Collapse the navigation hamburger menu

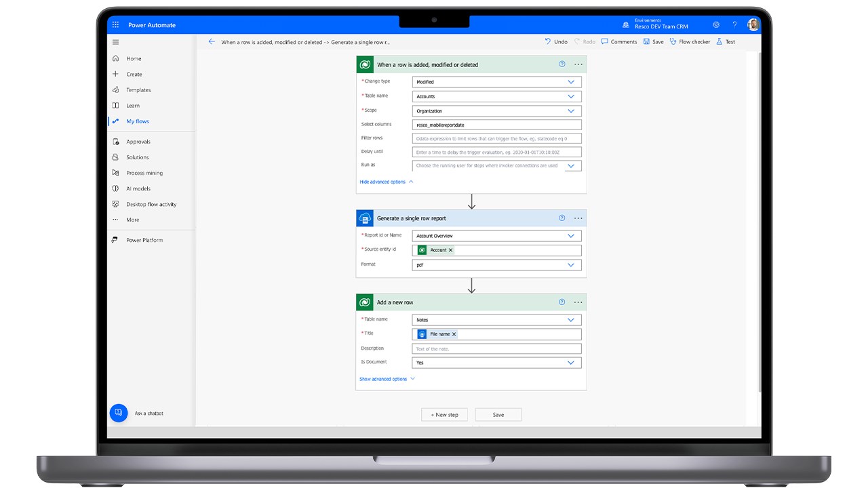115,42
